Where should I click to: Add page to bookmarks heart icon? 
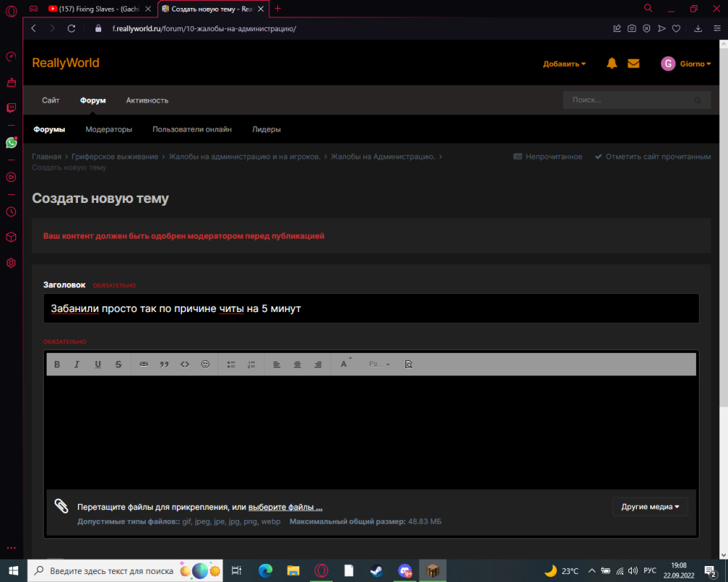[x=676, y=29]
